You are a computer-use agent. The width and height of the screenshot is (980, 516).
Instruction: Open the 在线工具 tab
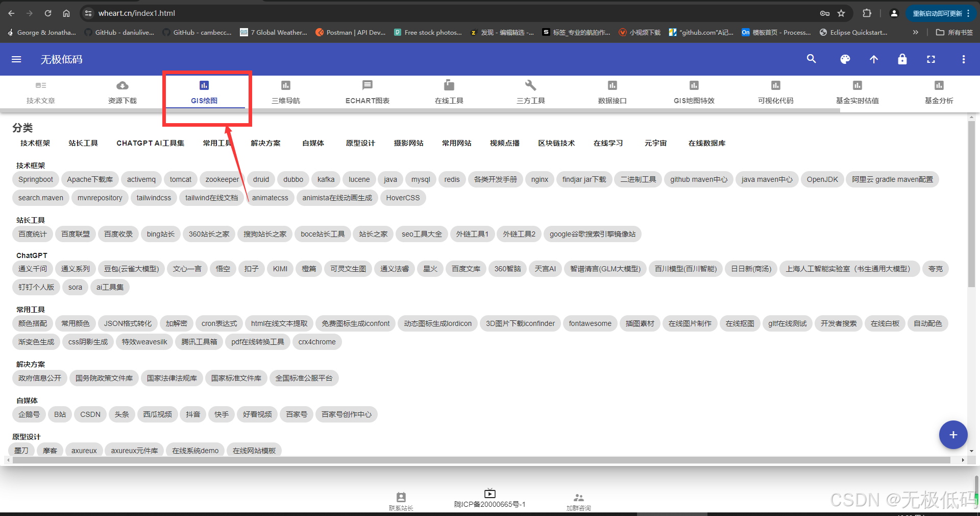click(x=449, y=92)
